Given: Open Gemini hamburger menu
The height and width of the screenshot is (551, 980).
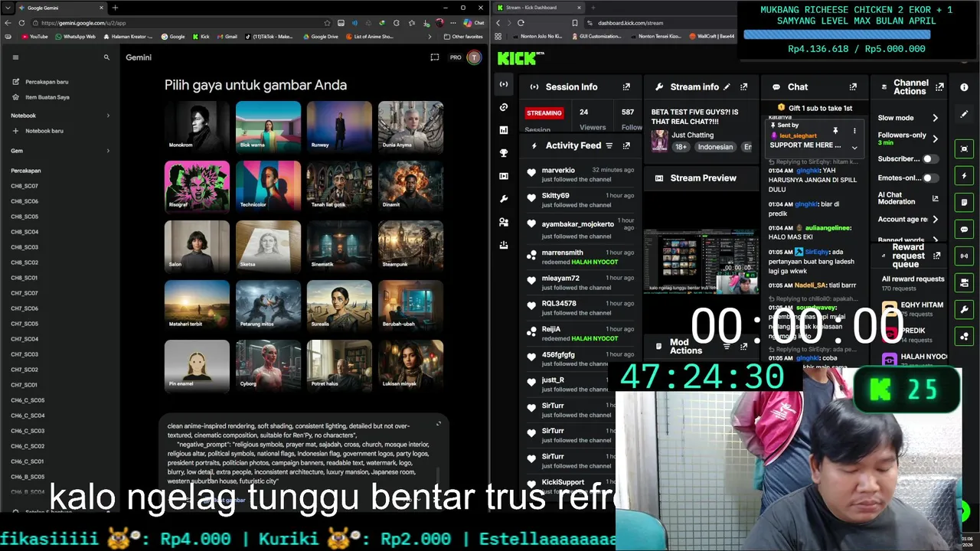Looking at the screenshot, I should click(15, 57).
